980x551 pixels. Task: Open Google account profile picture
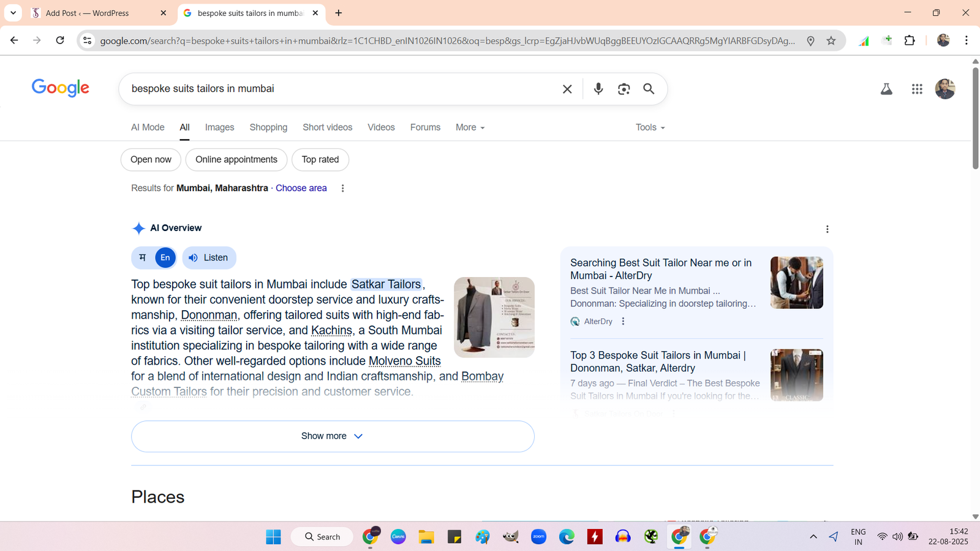(945, 89)
